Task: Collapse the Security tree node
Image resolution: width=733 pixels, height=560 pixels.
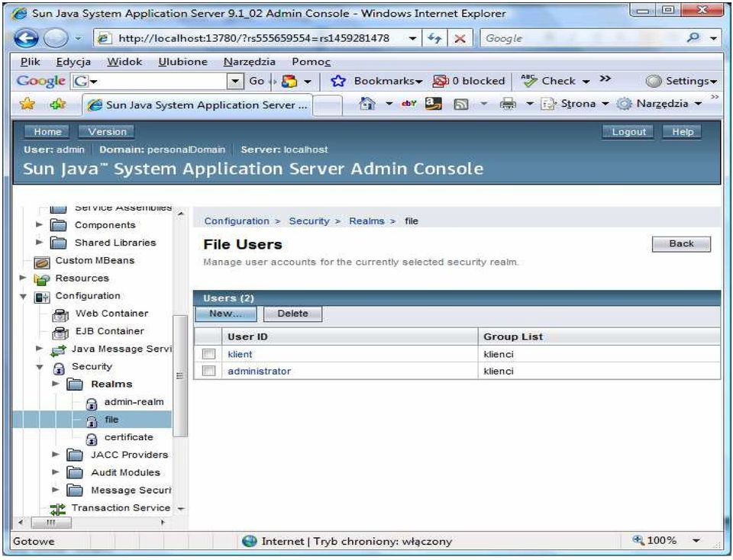Action: 40,367
